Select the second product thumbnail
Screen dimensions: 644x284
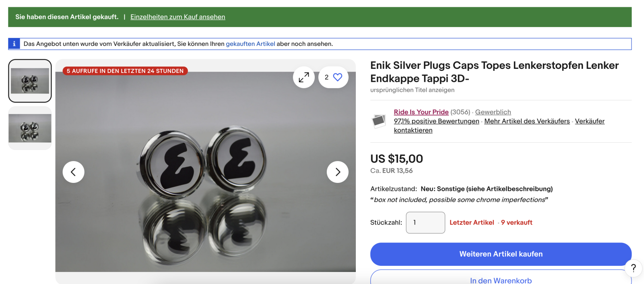(30, 128)
